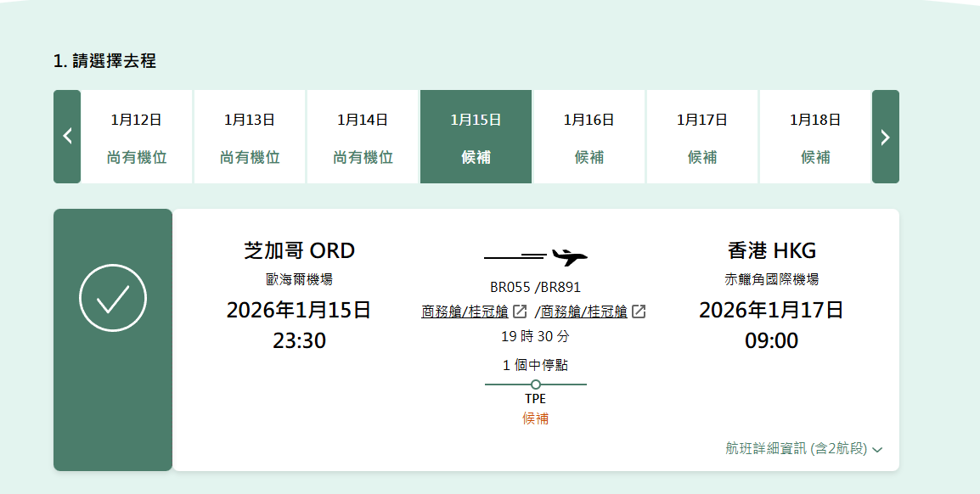Viewport: 980px width, 494px height.
Task: Click the previous dates left arrow
Action: point(67,137)
